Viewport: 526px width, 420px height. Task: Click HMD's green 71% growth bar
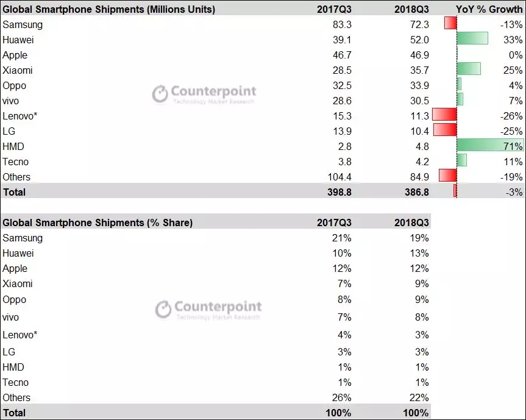pos(489,146)
